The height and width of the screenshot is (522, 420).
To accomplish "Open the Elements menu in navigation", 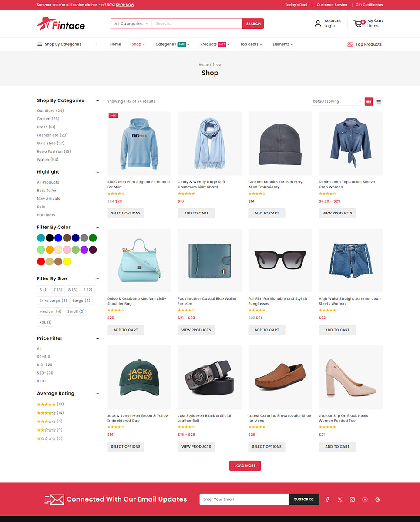I will tap(282, 44).
